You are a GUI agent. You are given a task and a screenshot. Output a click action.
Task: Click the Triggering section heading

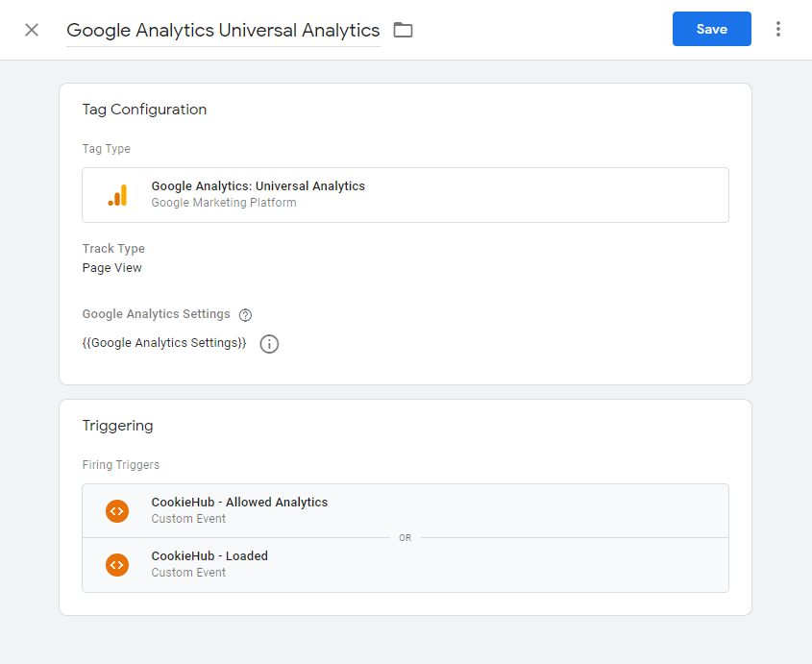(x=117, y=426)
